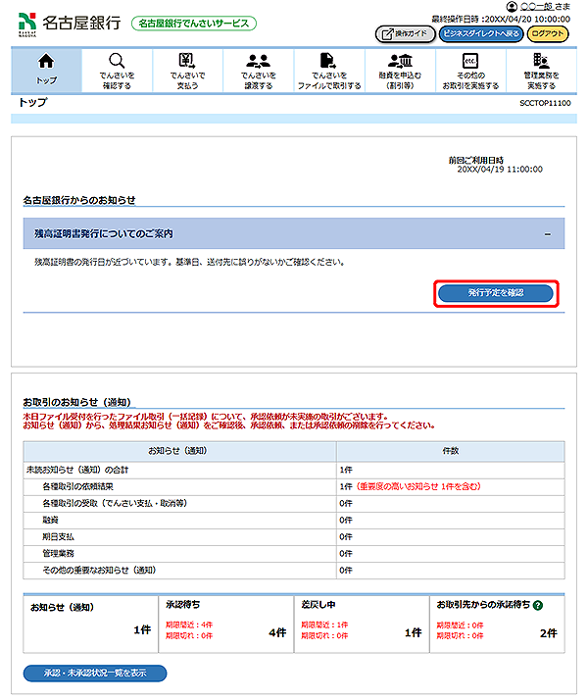
Task: Open 管理業務を実施する menu
Action: 541,69
